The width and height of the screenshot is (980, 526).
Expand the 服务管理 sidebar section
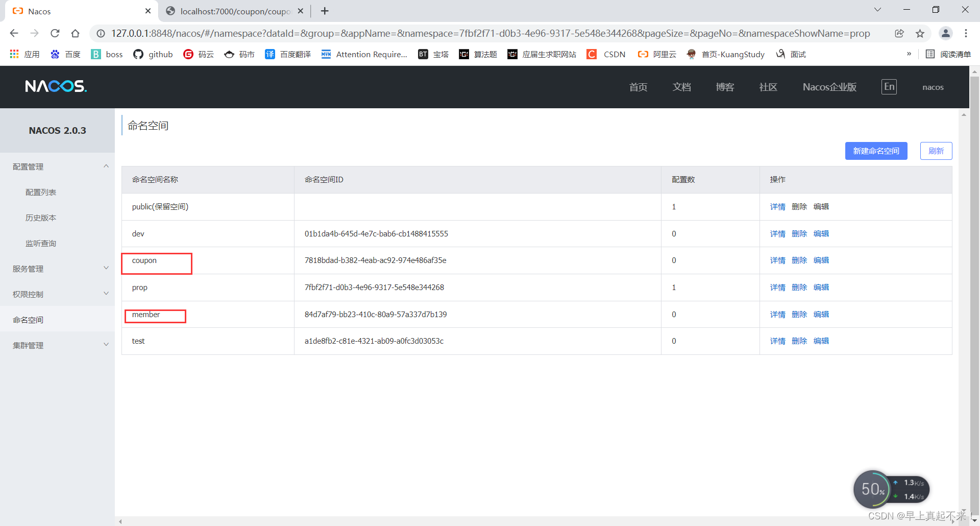click(x=57, y=269)
